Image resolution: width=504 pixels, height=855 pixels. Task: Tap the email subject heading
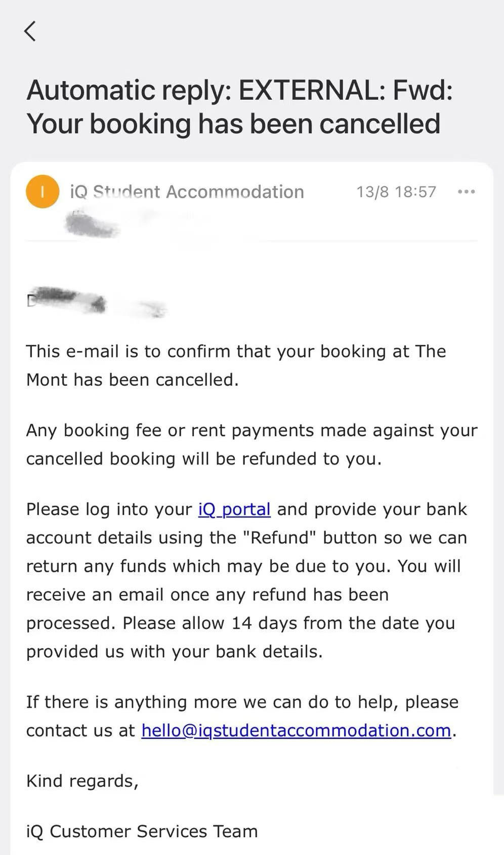pyautogui.click(x=239, y=107)
